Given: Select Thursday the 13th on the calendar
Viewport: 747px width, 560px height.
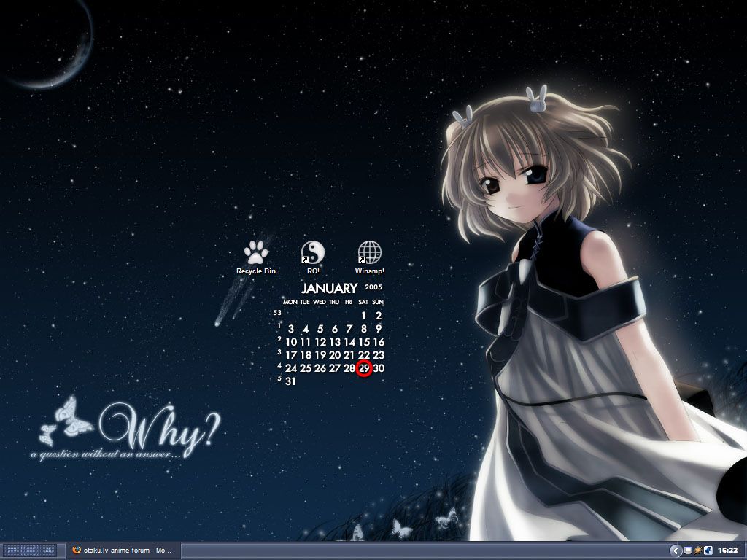Looking at the screenshot, I should [334, 342].
